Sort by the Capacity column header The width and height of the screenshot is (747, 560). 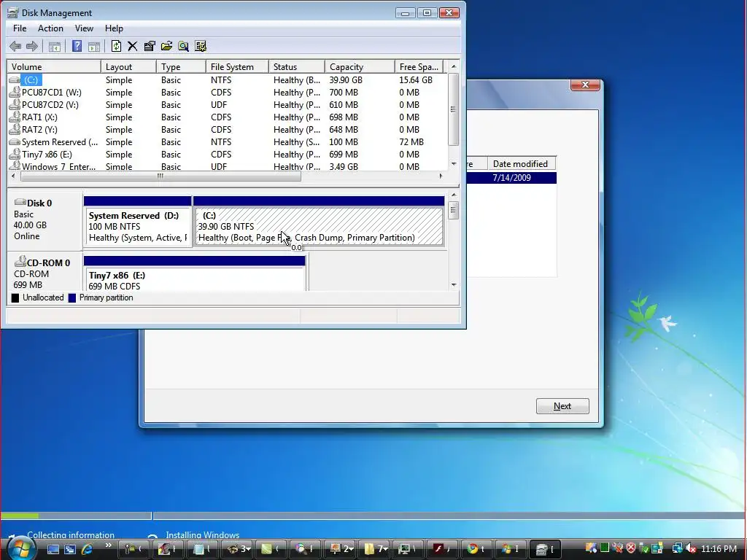coord(360,66)
